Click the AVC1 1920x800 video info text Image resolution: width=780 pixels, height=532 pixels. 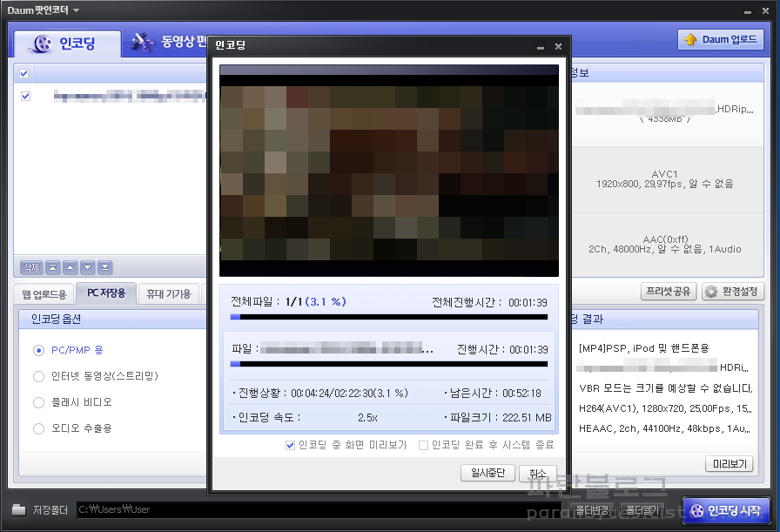(x=664, y=179)
